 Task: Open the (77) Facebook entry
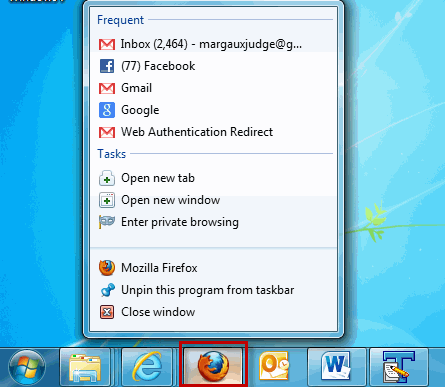click(x=213, y=66)
